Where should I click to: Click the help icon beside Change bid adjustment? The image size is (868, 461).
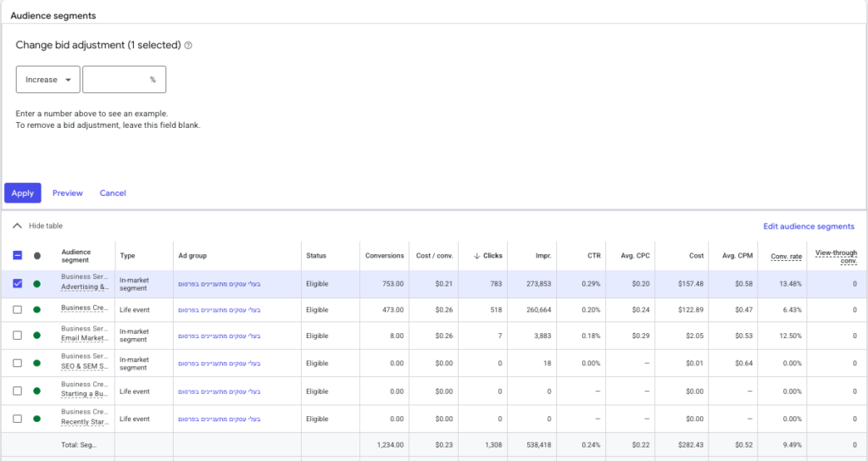coord(188,45)
